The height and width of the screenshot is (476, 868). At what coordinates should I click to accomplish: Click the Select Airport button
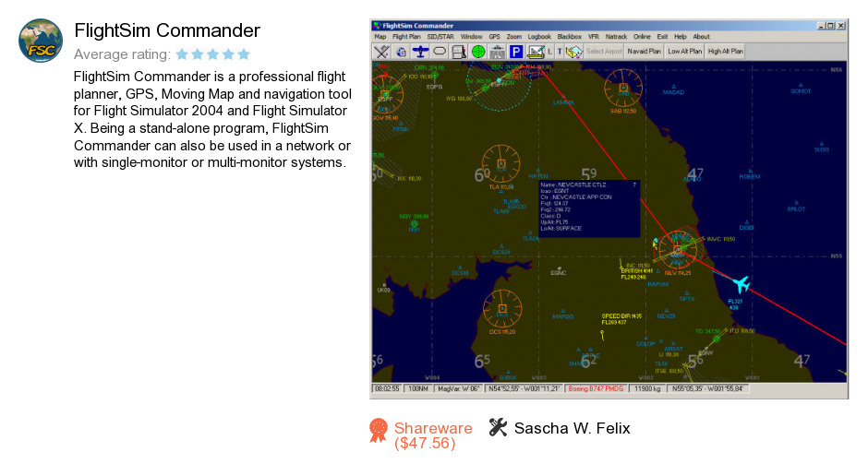click(x=604, y=52)
